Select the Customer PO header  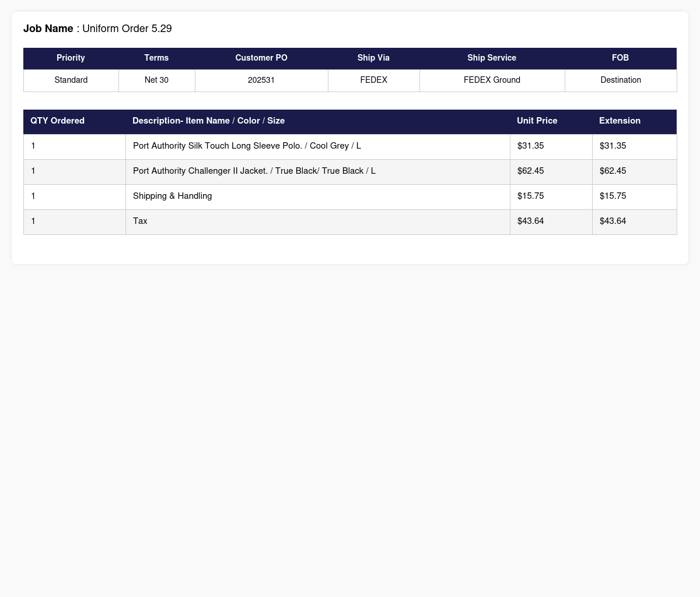tap(261, 58)
